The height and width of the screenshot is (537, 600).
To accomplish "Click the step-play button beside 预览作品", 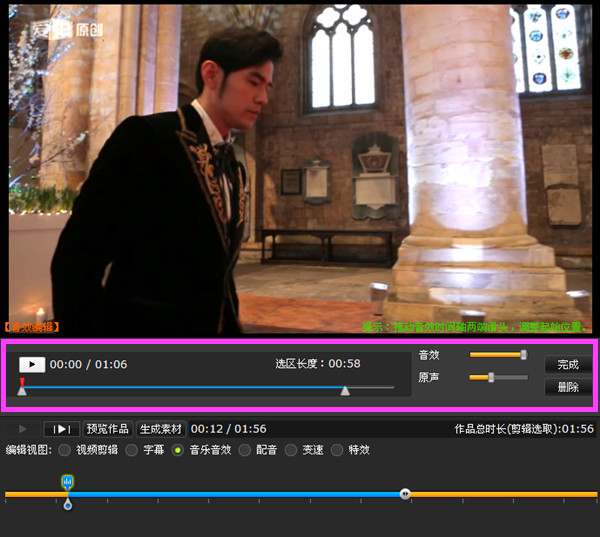I will (60, 429).
